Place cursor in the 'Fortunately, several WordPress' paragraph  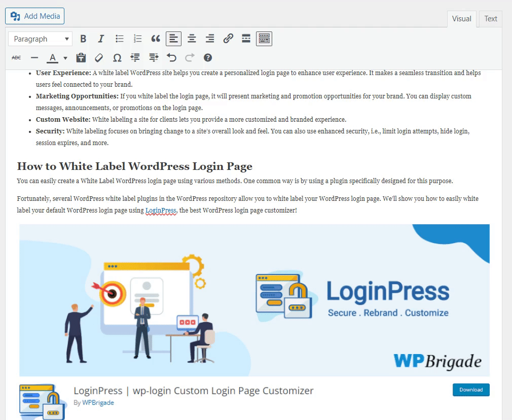248,204
